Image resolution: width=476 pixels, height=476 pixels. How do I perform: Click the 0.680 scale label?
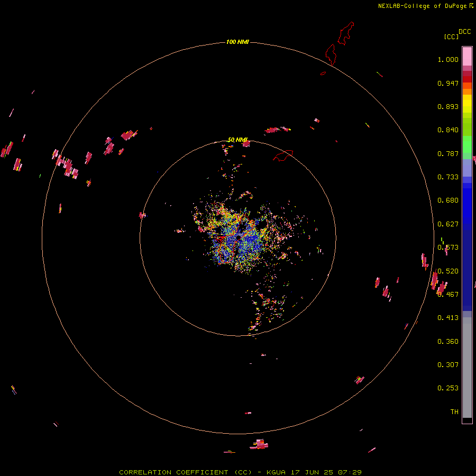pos(448,200)
